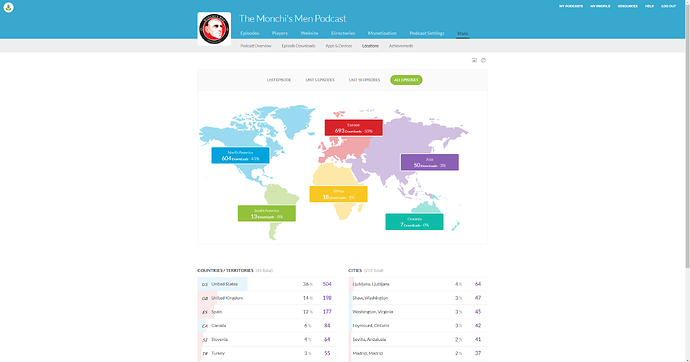This screenshot has height=362, width=690.
Task: Go to the Players tab
Action: [x=279, y=33]
